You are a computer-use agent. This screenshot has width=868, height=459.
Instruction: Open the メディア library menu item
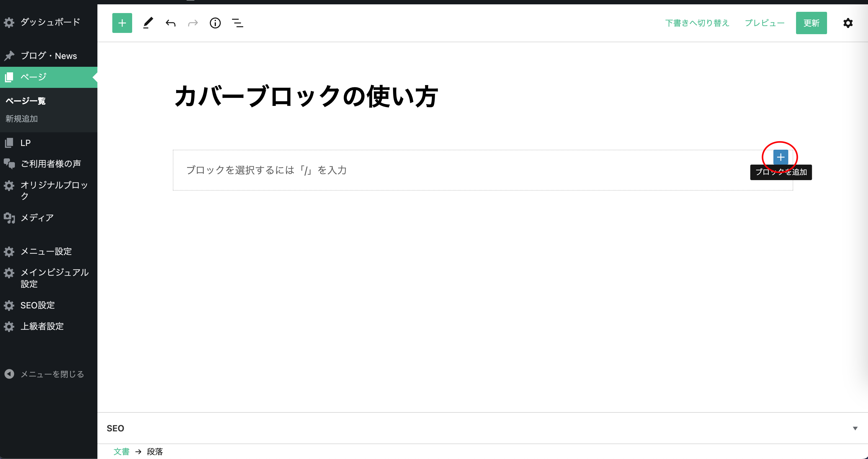pos(37,218)
